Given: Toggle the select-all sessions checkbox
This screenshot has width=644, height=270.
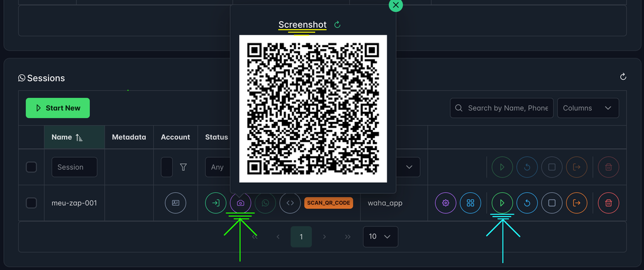Looking at the screenshot, I should (31, 167).
